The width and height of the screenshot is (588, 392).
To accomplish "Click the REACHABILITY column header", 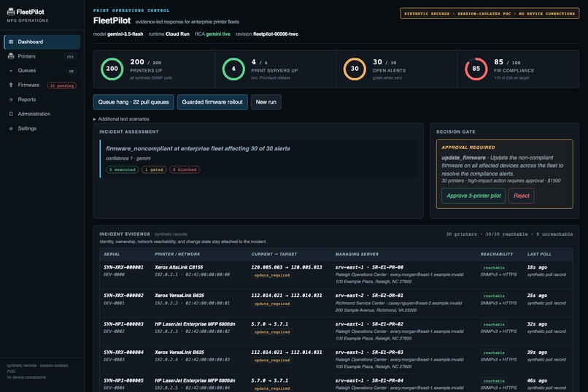I will (x=497, y=254).
